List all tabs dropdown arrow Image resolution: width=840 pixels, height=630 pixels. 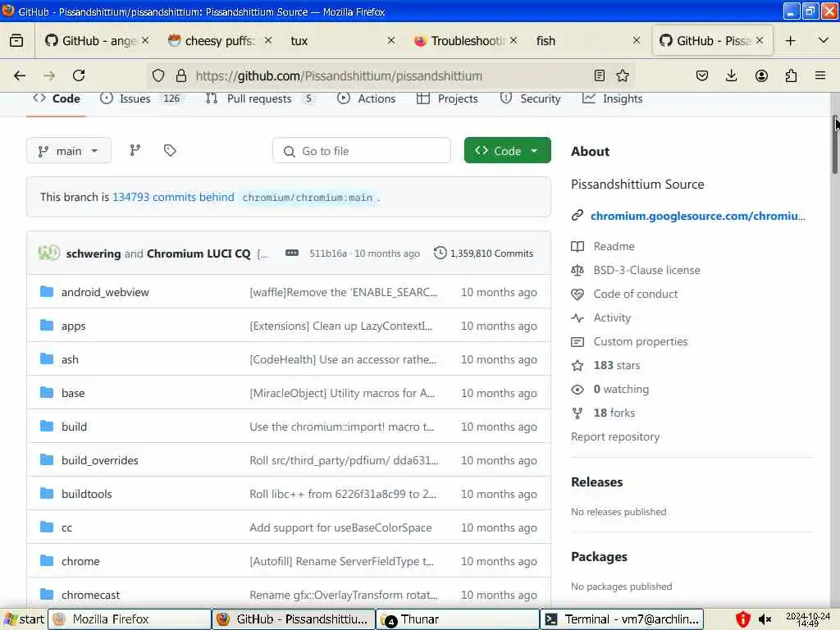(x=824, y=40)
